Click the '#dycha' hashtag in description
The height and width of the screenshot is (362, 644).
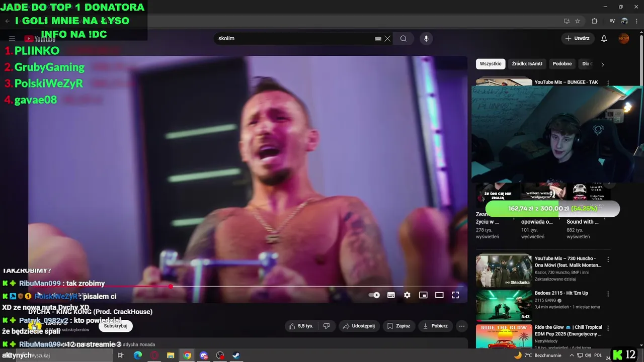(130, 344)
